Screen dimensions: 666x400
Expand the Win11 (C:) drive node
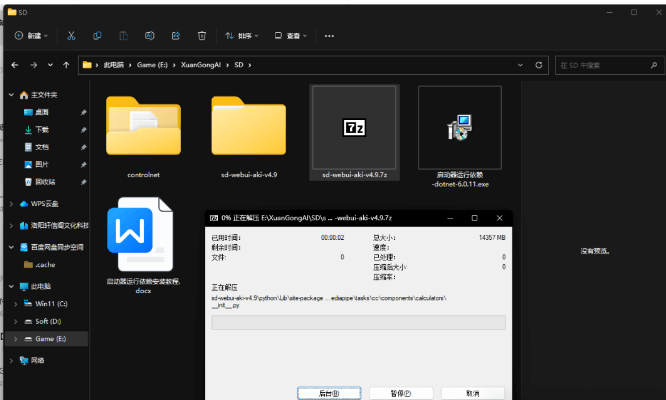(16, 304)
